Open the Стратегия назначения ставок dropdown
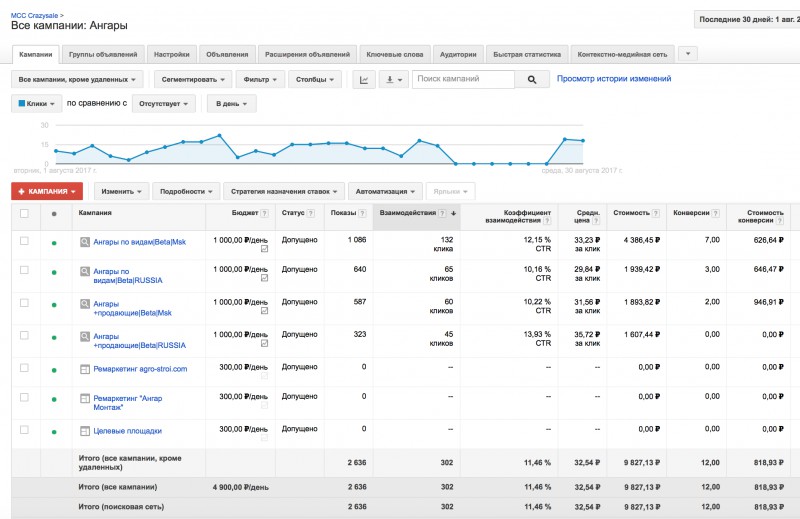The width and height of the screenshot is (800, 519). [x=284, y=191]
